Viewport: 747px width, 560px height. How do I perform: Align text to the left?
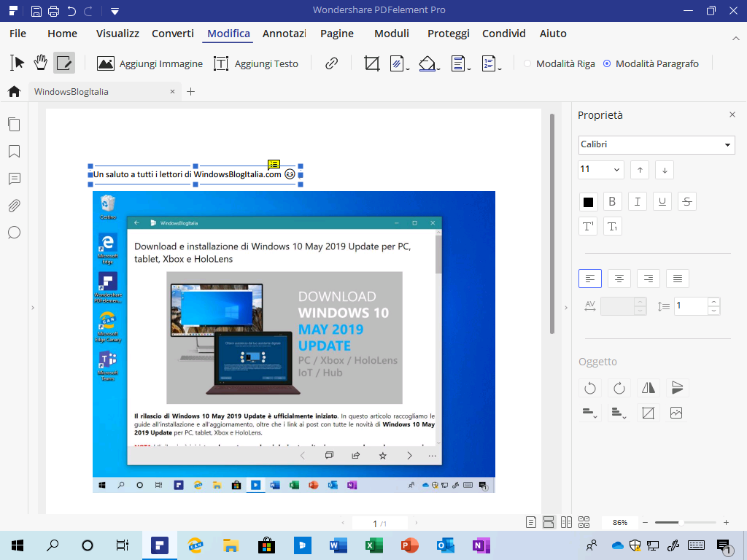coord(590,279)
